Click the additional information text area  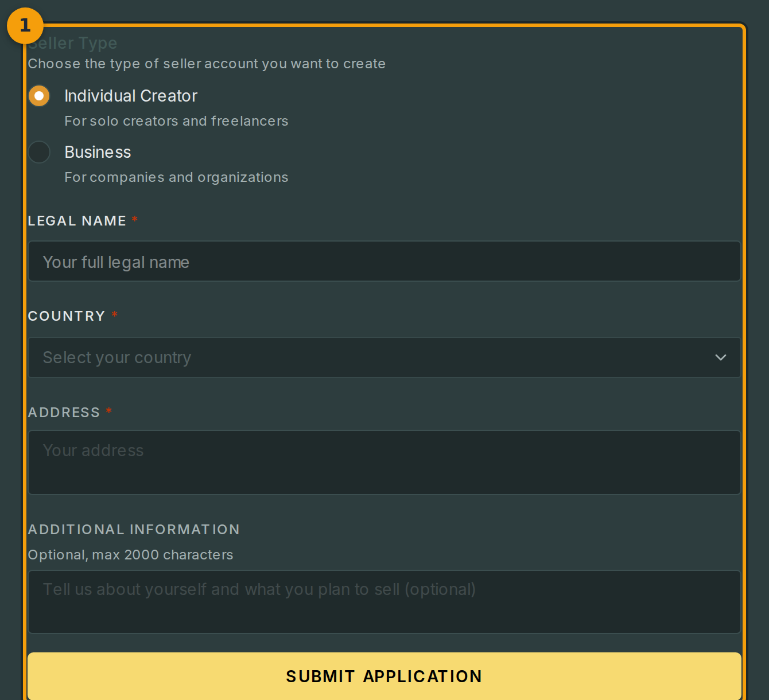coord(384,602)
